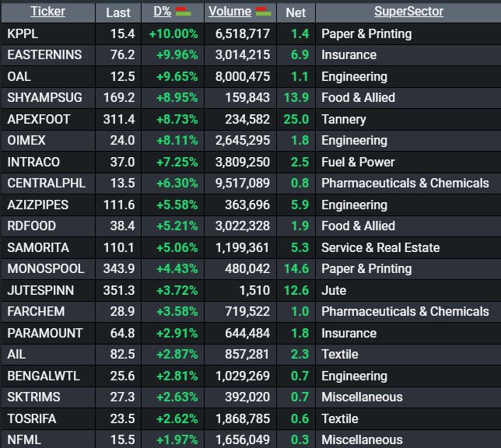This screenshot has width=501, height=448.
Task: Click the JUTESPINN ticker name
Action: 40,290
